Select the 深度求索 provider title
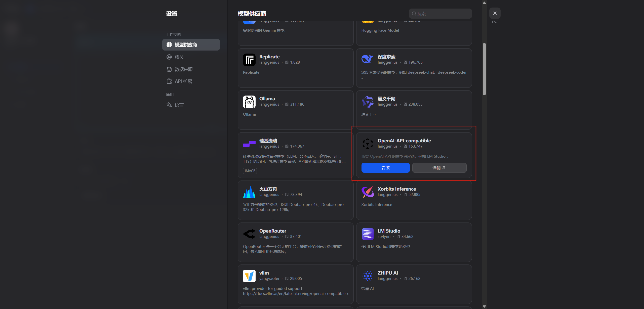Image resolution: width=644 pixels, height=309 pixels. click(x=386, y=57)
